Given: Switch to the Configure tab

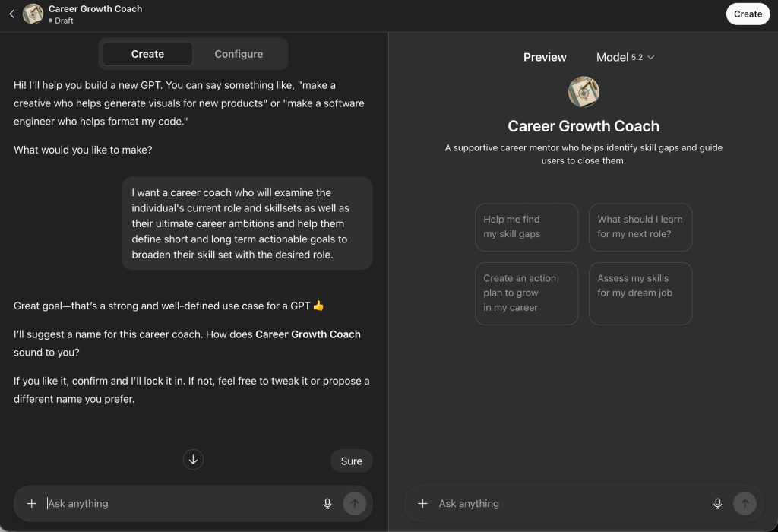Looking at the screenshot, I should coord(239,54).
